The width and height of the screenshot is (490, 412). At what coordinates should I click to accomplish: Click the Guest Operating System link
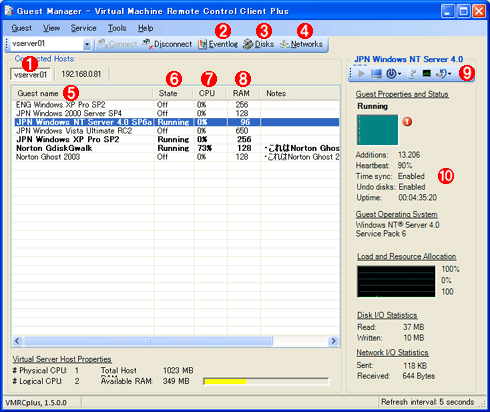tap(397, 214)
